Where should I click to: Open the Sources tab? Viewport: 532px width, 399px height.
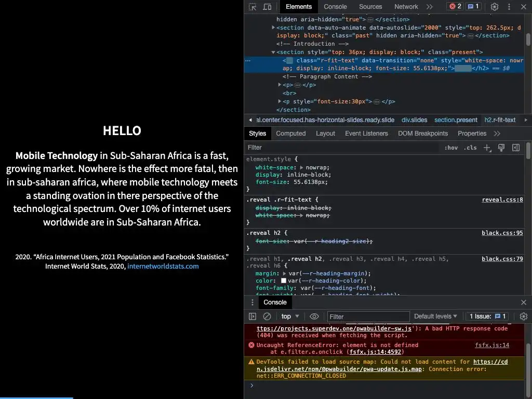tap(370, 7)
